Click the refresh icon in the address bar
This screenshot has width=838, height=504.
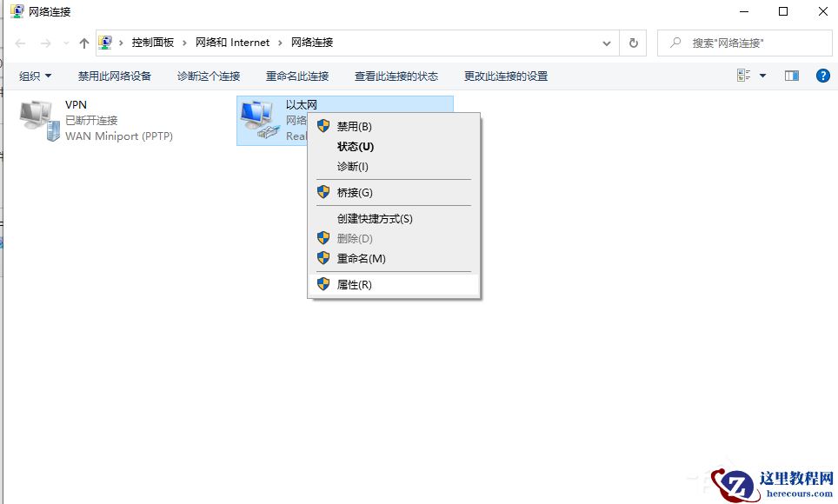(x=634, y=42)
